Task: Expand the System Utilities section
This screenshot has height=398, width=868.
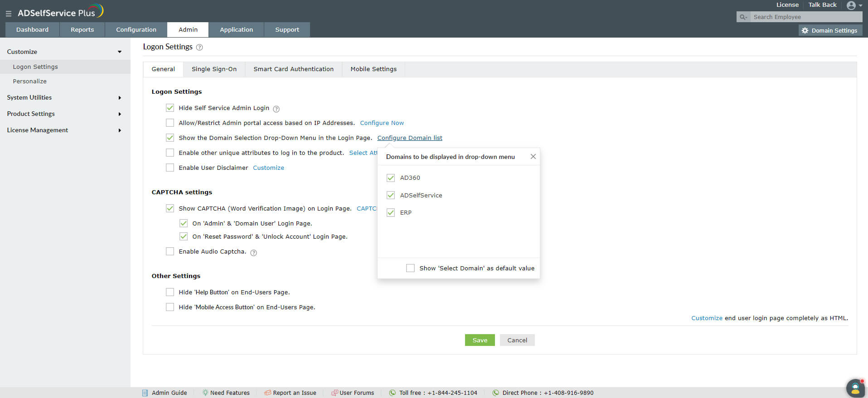Action: click(x=120, y=98)
